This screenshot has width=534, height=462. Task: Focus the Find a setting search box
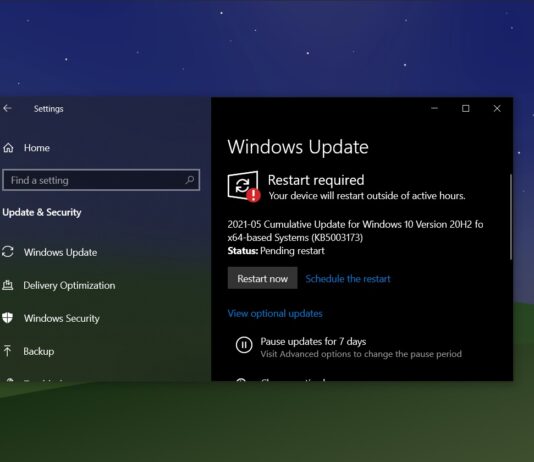(101, 180)
